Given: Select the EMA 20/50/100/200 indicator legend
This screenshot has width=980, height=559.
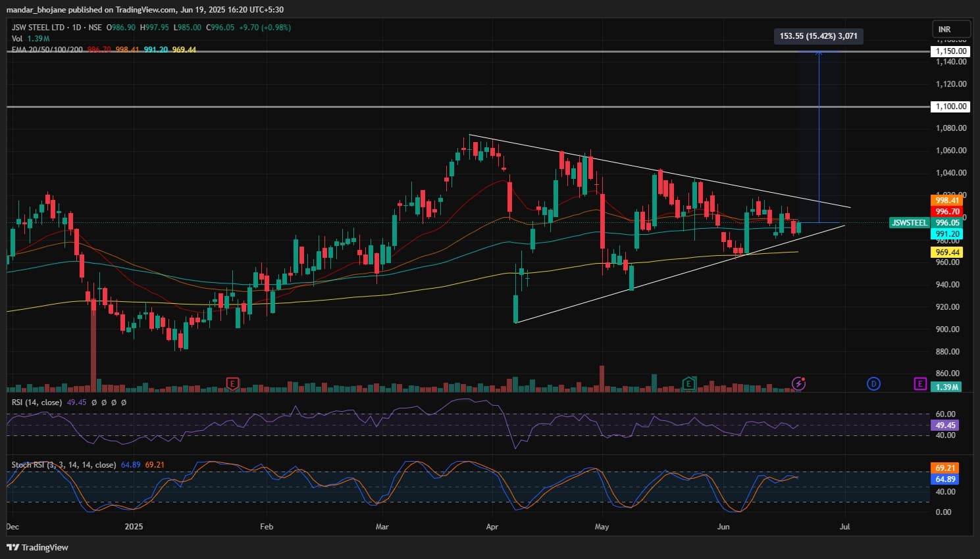Looking at the screenshot, I should (x=47, y=49).
